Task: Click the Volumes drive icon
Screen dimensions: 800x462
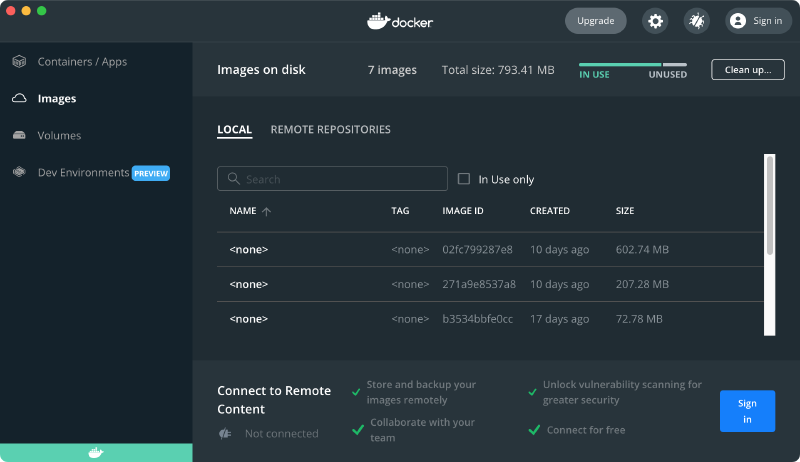Action: pos(19,136)
